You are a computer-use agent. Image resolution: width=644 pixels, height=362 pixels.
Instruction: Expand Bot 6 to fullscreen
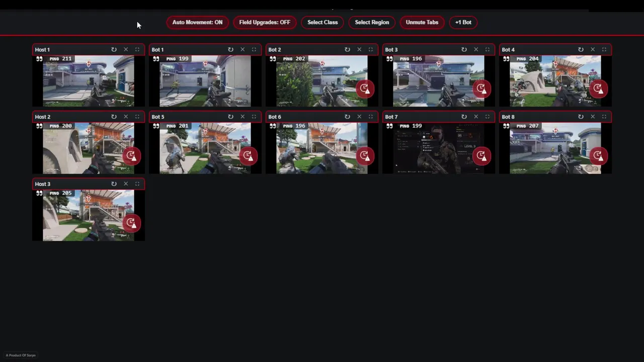click(x=371, y=117)
